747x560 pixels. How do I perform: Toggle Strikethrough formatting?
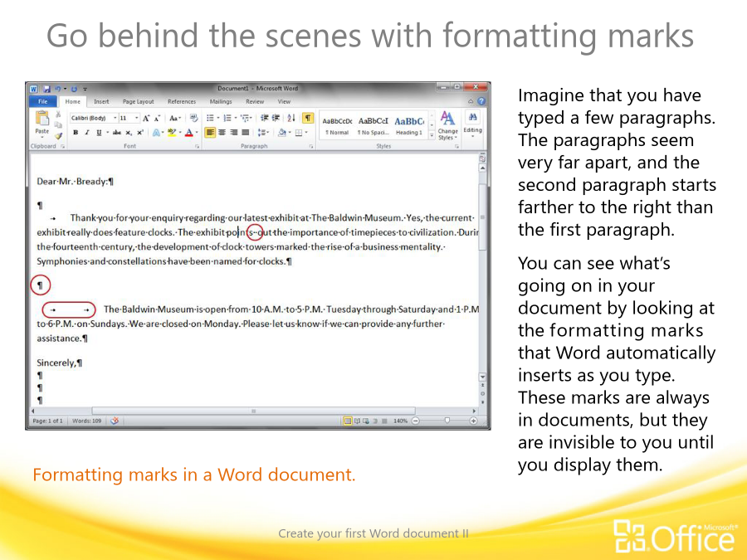click(117, 133)
